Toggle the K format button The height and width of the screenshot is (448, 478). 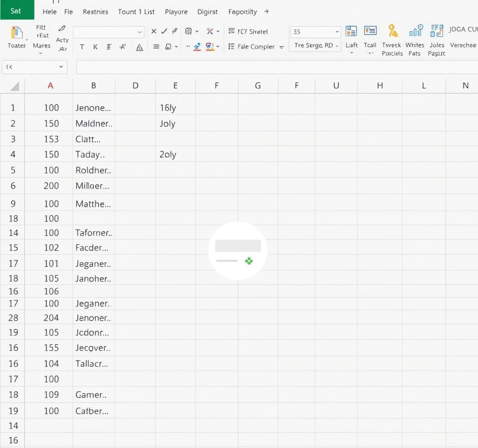95,47
